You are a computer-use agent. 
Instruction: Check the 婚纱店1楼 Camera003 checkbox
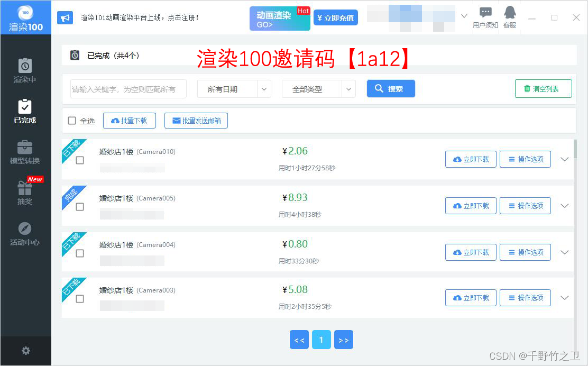point(80,299)
